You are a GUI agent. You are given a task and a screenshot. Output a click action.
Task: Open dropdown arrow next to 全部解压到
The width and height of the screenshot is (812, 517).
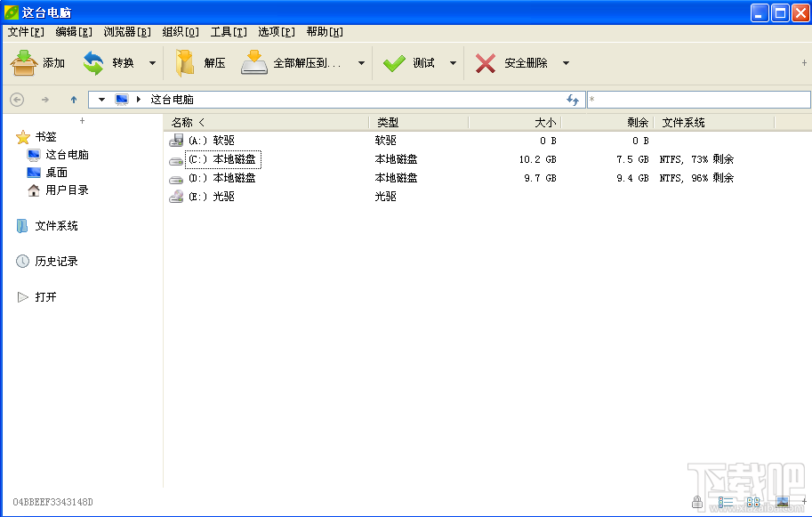coord(361,63)
